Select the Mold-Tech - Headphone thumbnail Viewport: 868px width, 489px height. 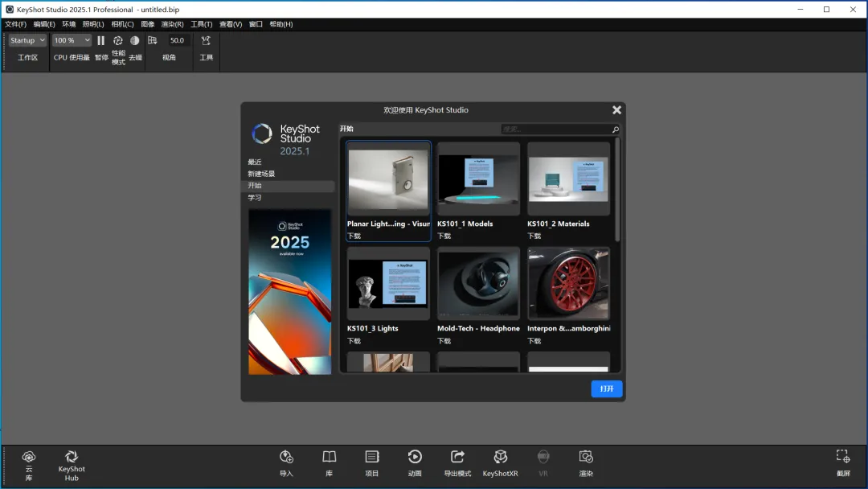pyautogui.click(x=478, y=284)
